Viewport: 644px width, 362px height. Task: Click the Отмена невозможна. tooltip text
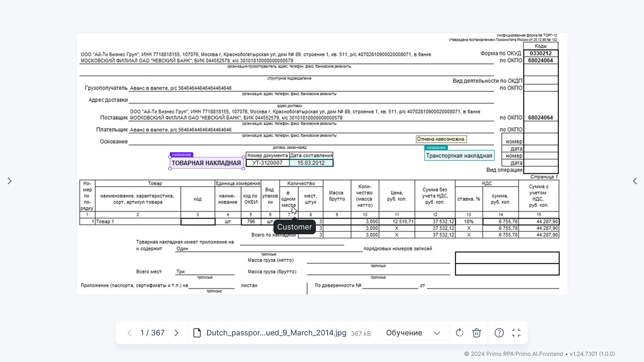click(441, 139)
